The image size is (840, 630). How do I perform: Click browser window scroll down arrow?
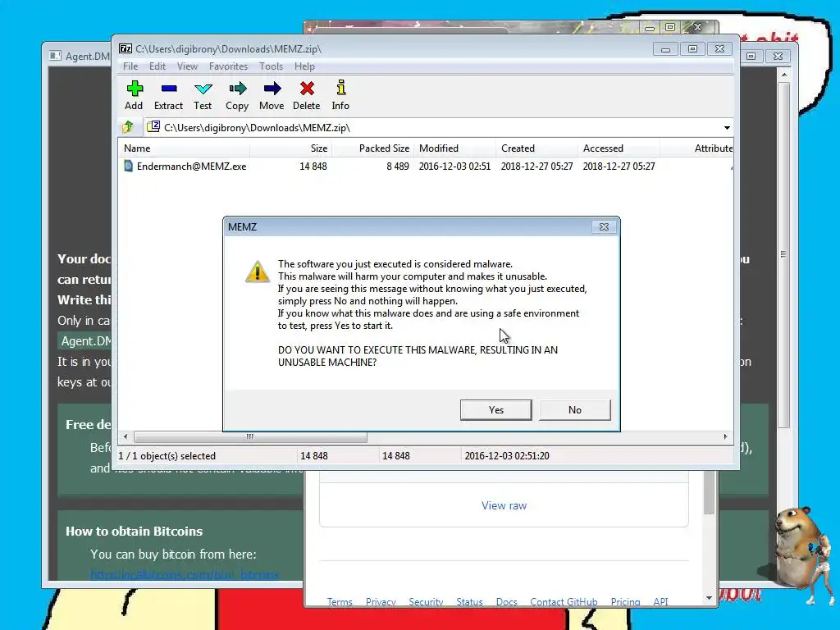point(709,598)
